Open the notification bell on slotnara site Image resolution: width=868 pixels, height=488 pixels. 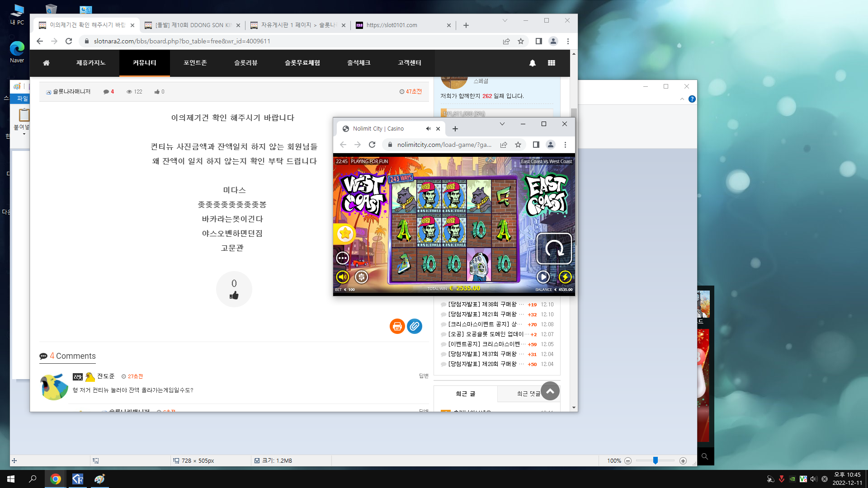533,63
